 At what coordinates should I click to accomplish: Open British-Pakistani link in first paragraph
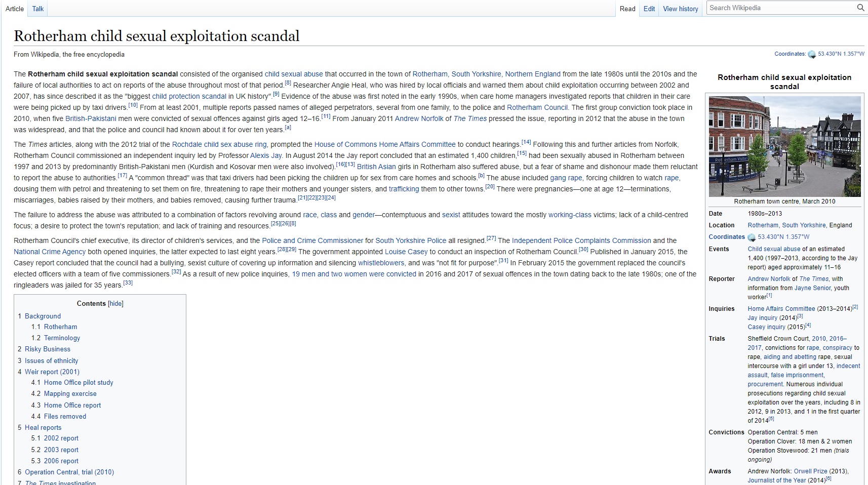pyautogui.click(x=91, y=118)
